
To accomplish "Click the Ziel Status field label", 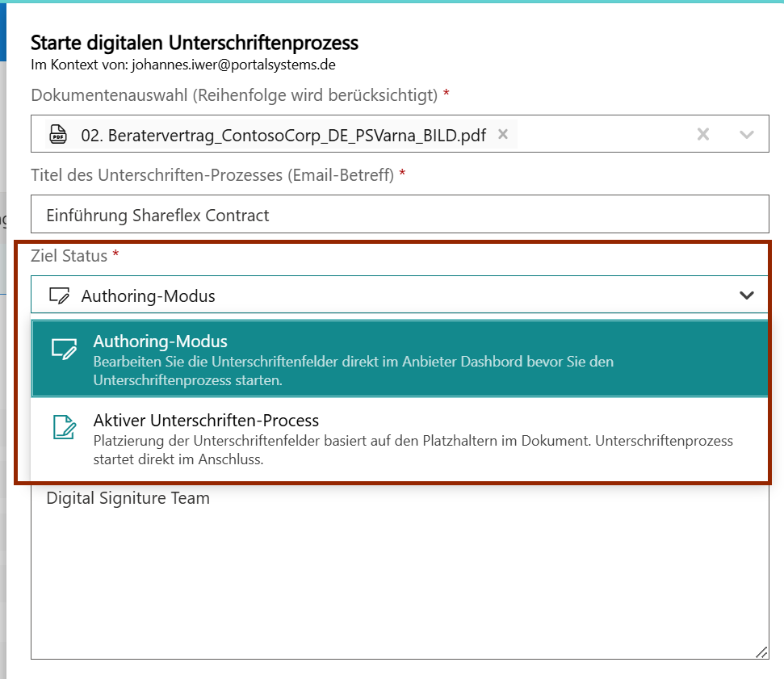I will click(x=69, y=256).
